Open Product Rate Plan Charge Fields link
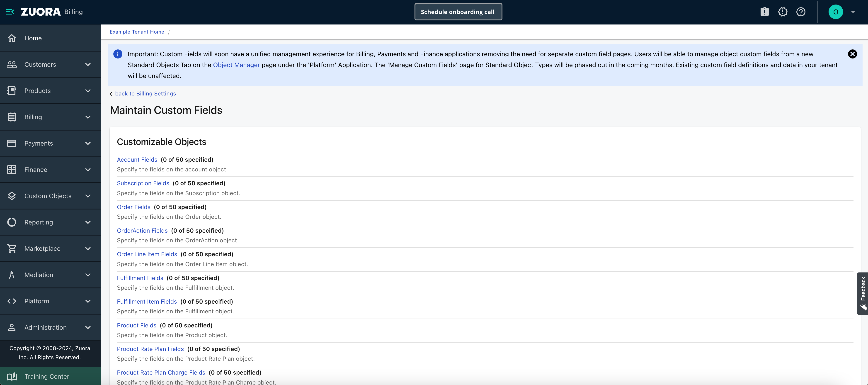The image size is (868, 385). (x=161, y=372)
